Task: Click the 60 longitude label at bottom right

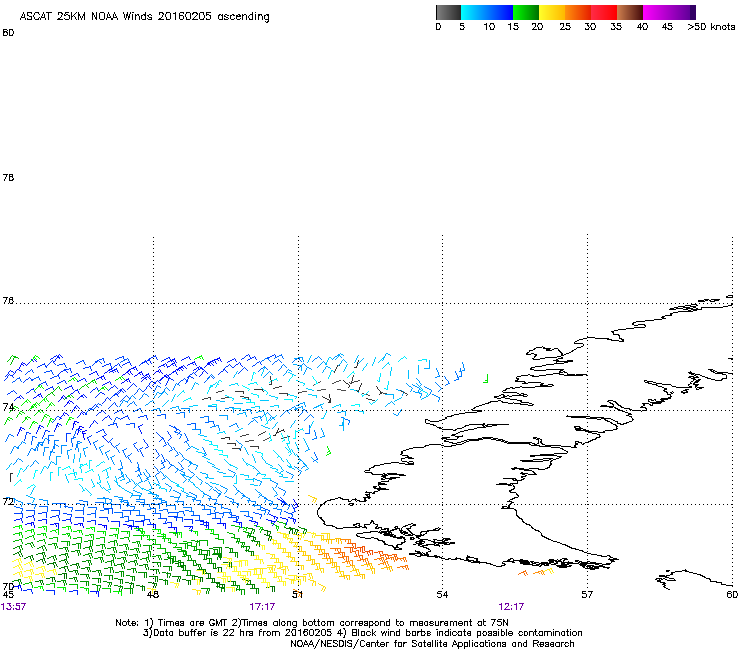Action: click(732, 595)
